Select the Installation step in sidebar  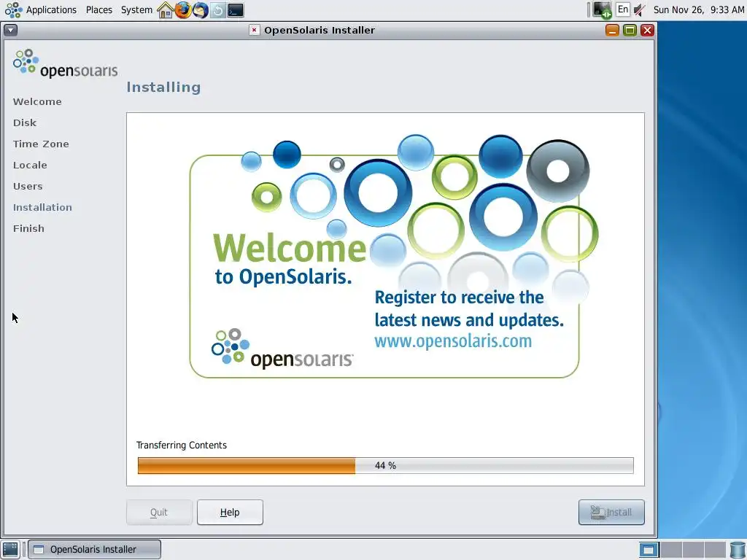(x=42, y=208)
